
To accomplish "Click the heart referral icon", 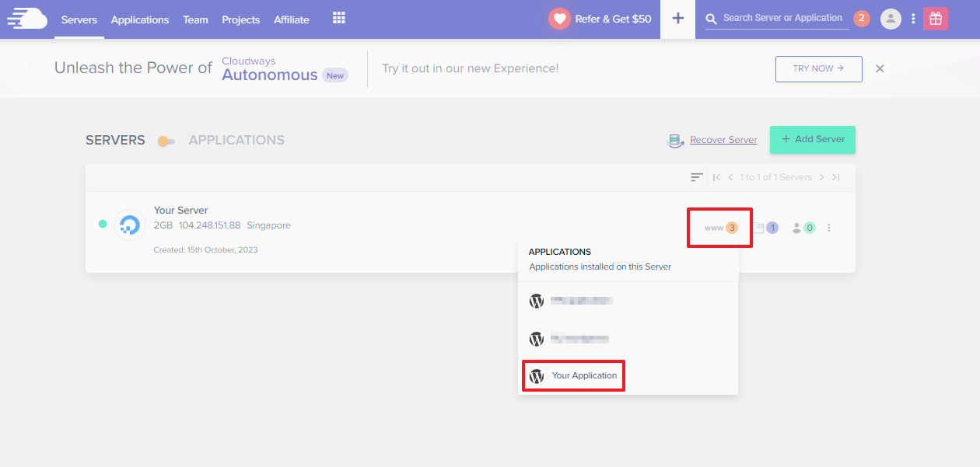I will tap(559, 19).
